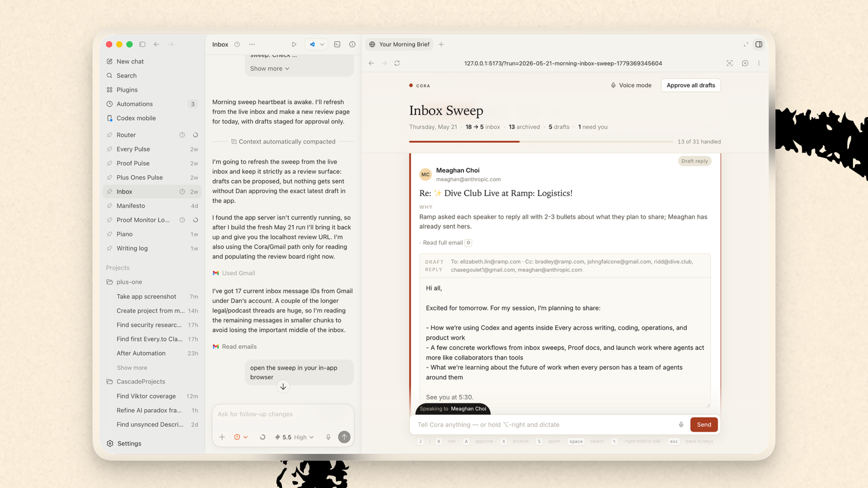The width and height of the screenshot is (868, 488).
Task: Open the Manifesto pinned chat
Action: point(152,206)
